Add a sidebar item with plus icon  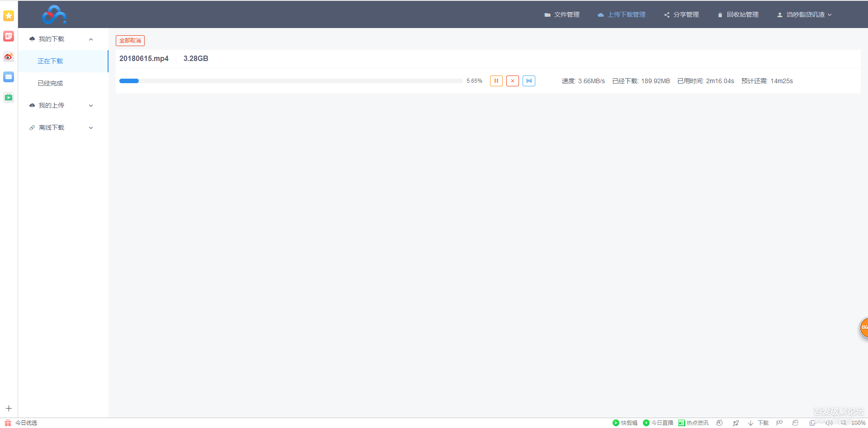point(9,409)
